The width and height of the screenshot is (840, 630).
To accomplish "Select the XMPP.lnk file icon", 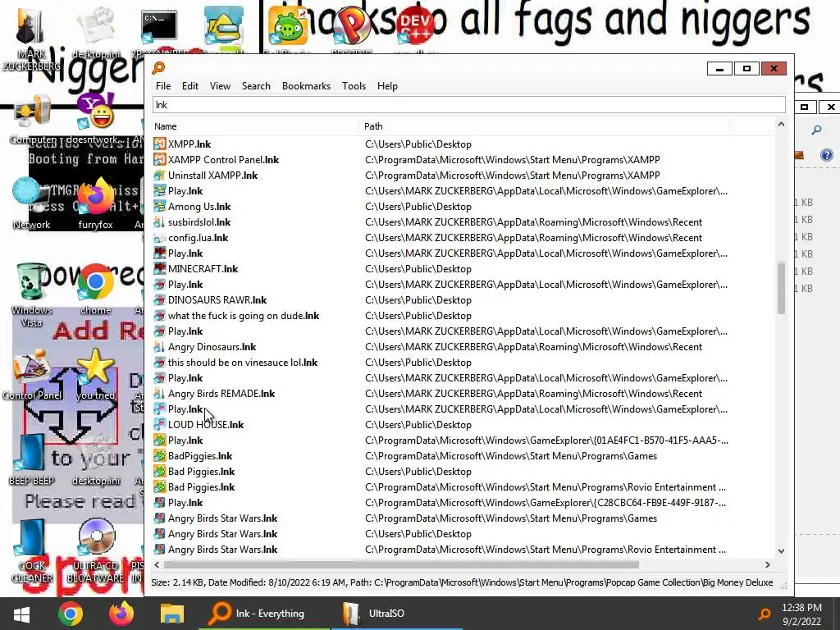I will (159, 144).
